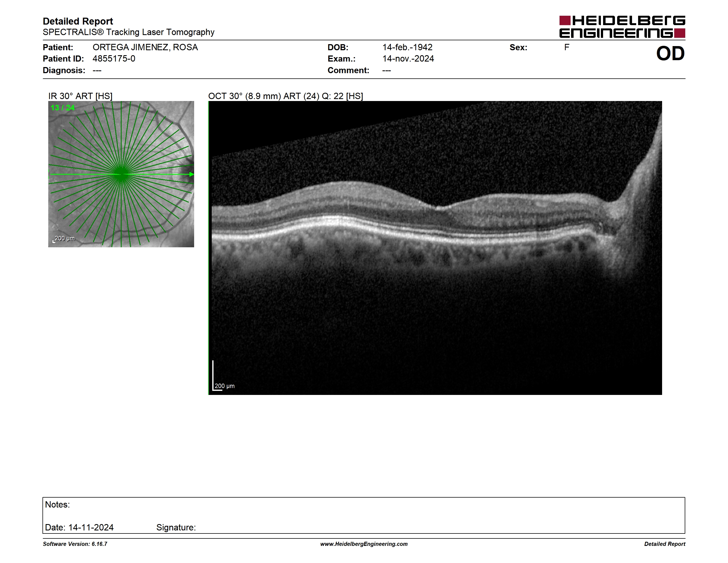Click the '13 / 24' scan counter
The width and height of the screenshot is (728, 563).
tap(63, 108)
